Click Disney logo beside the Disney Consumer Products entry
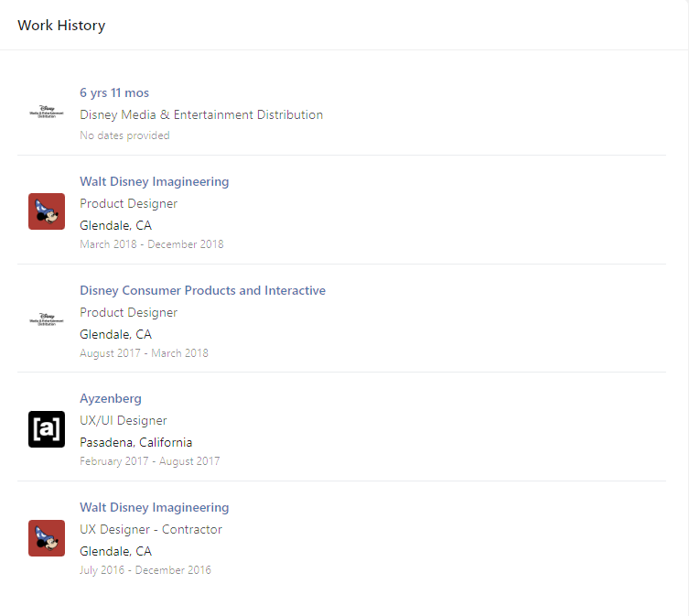Image resolution: width=689 pixels, height=616 pixels. 47,319
